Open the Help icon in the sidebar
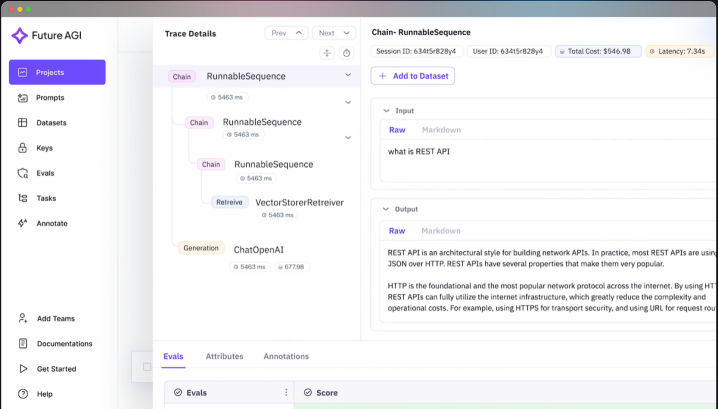Viewport: 718px width, 409px height. [23, 394]
